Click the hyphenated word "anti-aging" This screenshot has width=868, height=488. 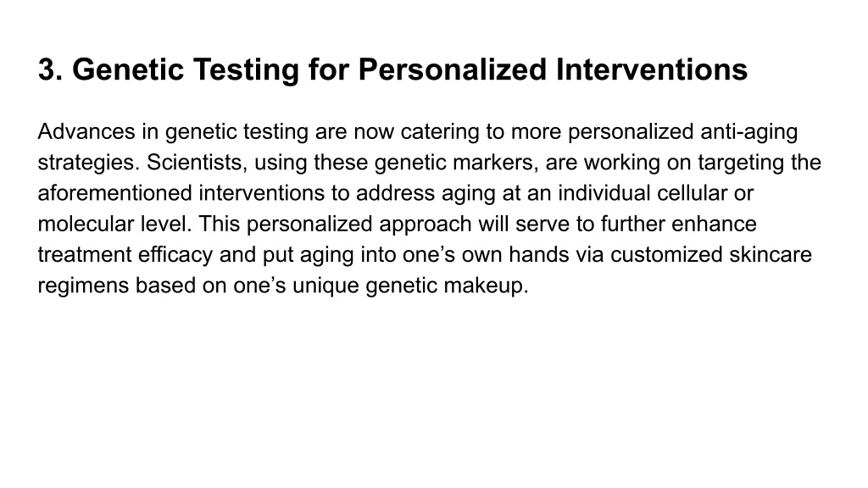pos(749,133)
